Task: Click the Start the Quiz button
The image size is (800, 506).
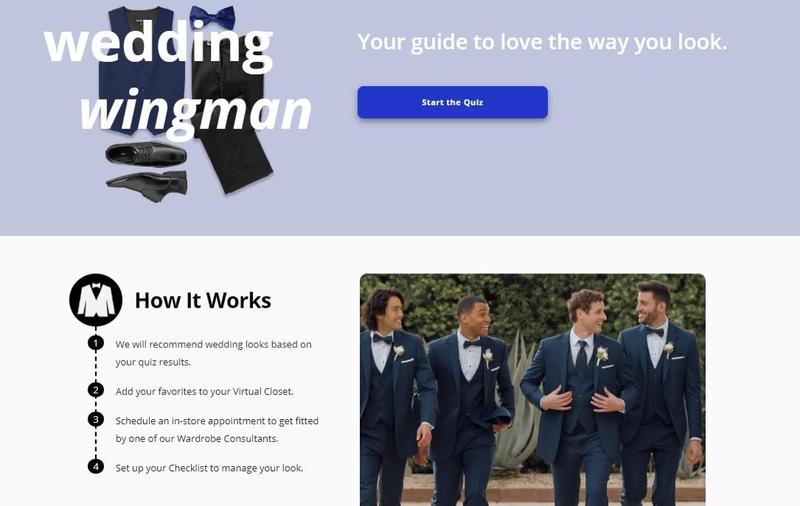Action: (453, 102)
